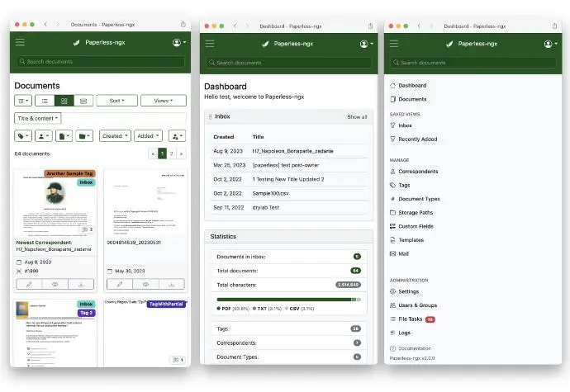The height and width of the screenshot is (392, 570).
Task: Go to next page in document pagination
Action: (x=181, y=153)
